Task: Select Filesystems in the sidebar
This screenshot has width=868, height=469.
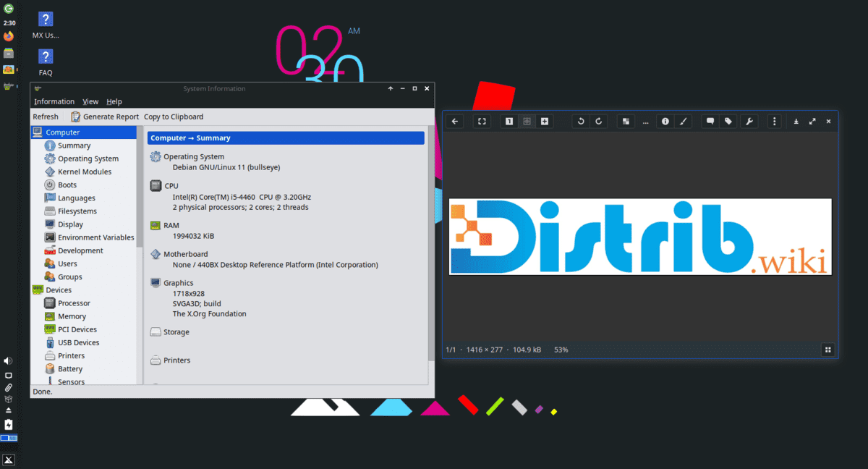Action: [77, 211]
